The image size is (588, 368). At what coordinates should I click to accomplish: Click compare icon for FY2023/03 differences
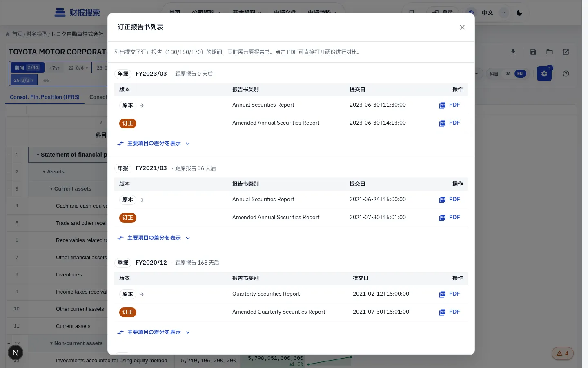coord(120,144)
